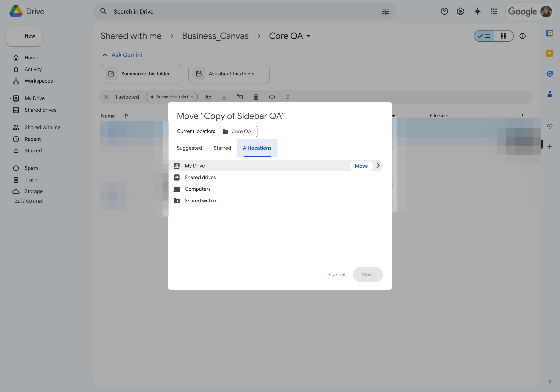Image resolution: width=560 pixels, height=392 pixels.
Task: Switch to list layout view
Action: point(484,36)
